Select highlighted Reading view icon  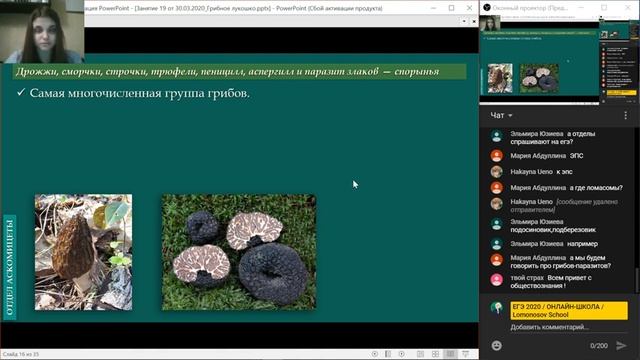(x=450, y=354)
